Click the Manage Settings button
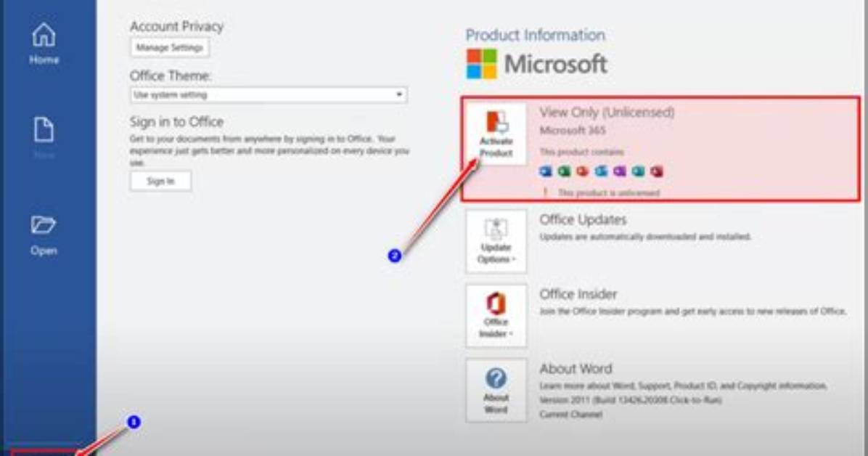Screen dimensions: 868x456 click(x=169, y=48)
